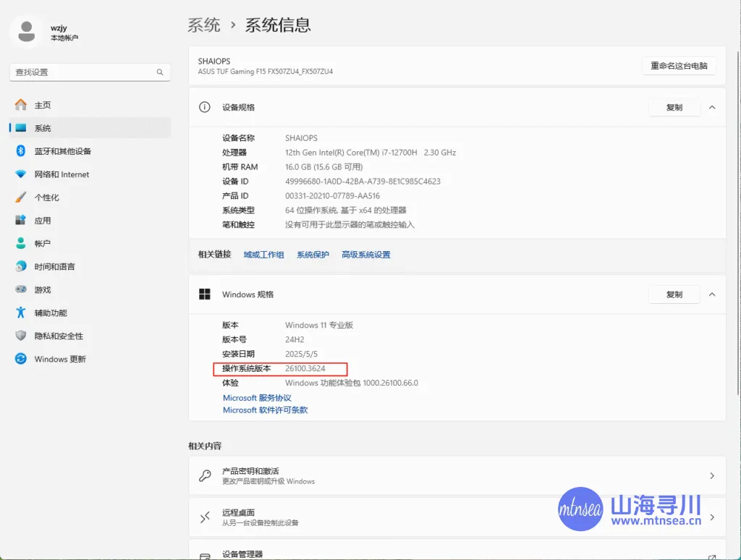This screenshot has height=560, width=741.
Task: Click the version number 24H2
Action: 295,340
